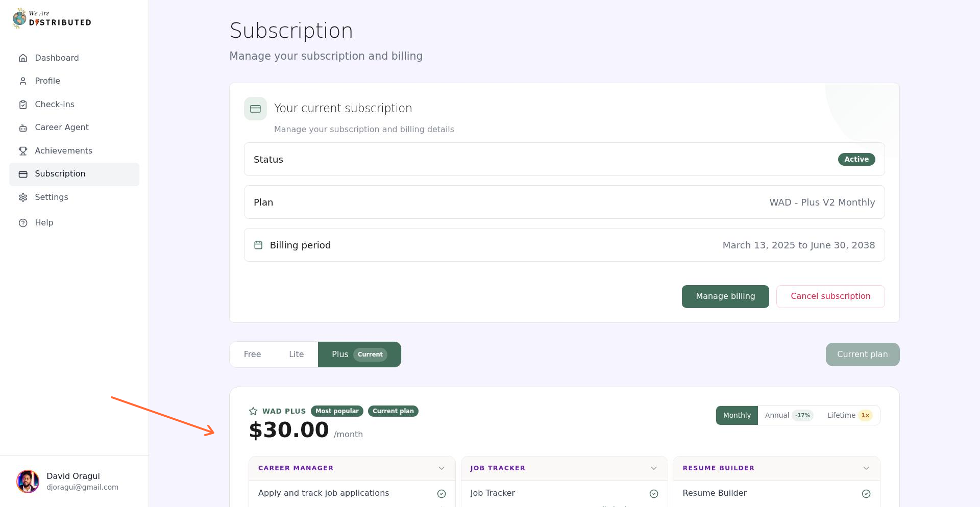980x507 pixels.
Task: Click David Oragui's avatar photo
Action: (28, 481)
